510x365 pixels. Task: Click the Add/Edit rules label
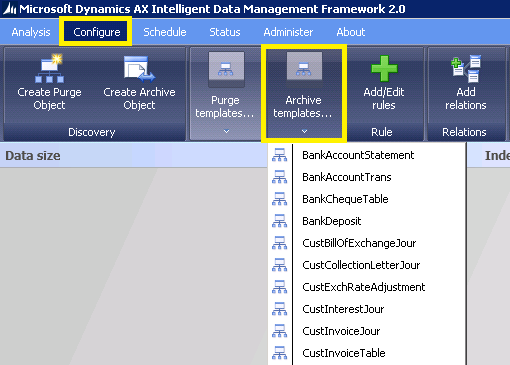[384, 98]
